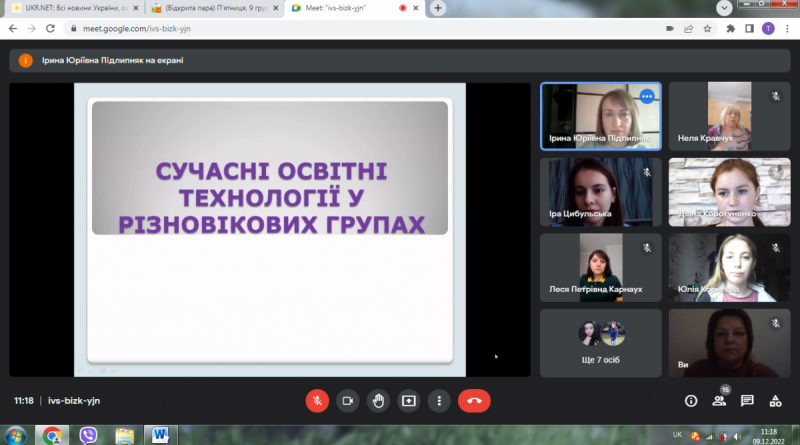Switch to the 'Відкрита пара' browser tab

(215, 8)
